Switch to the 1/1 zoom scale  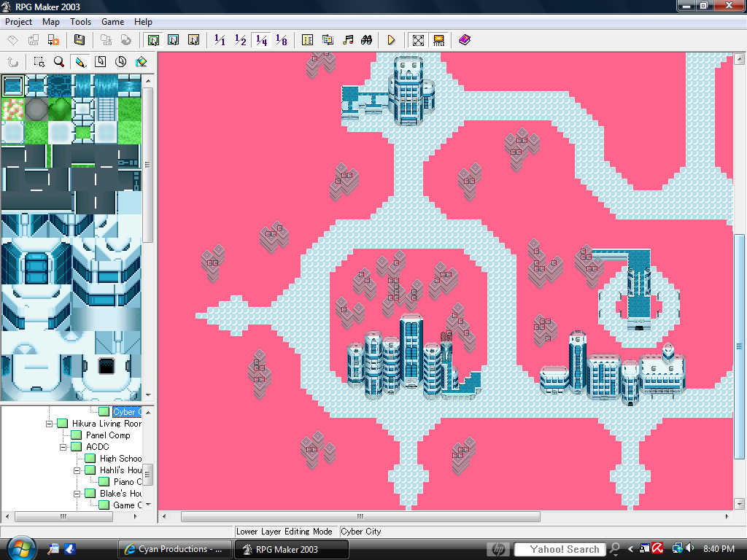coord(220,40)
